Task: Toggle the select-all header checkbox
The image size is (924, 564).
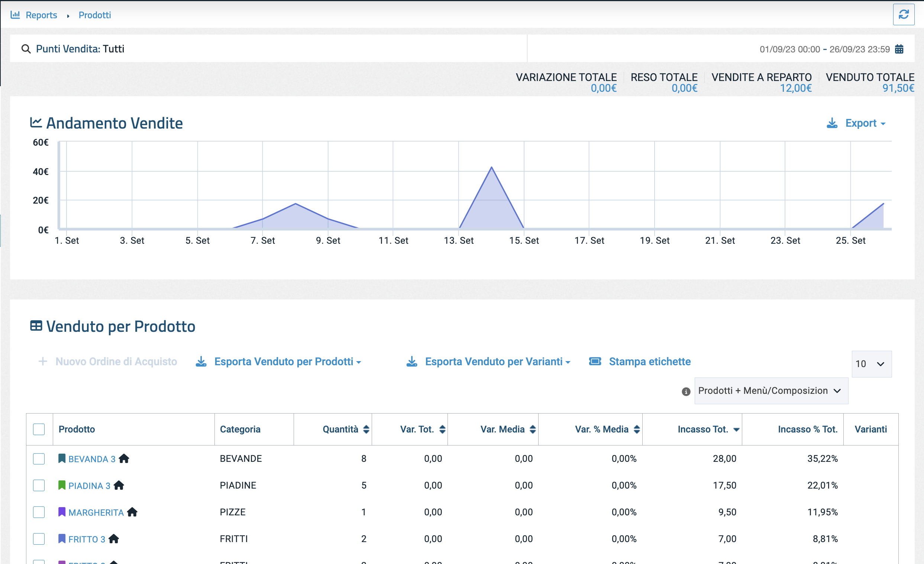Action: pyautogui.click(x=39, y=430)
